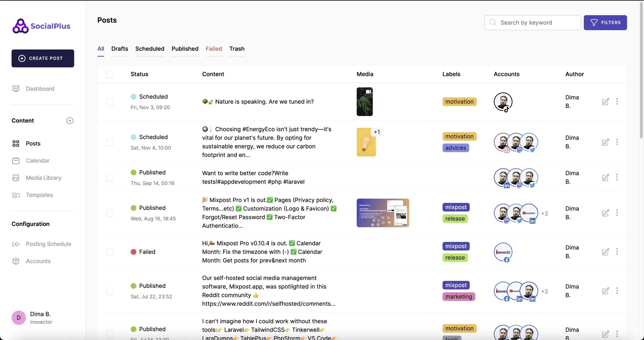The image size is (644, 340).
Task: Switch to the Drafts tab
Action: (119, 49)
